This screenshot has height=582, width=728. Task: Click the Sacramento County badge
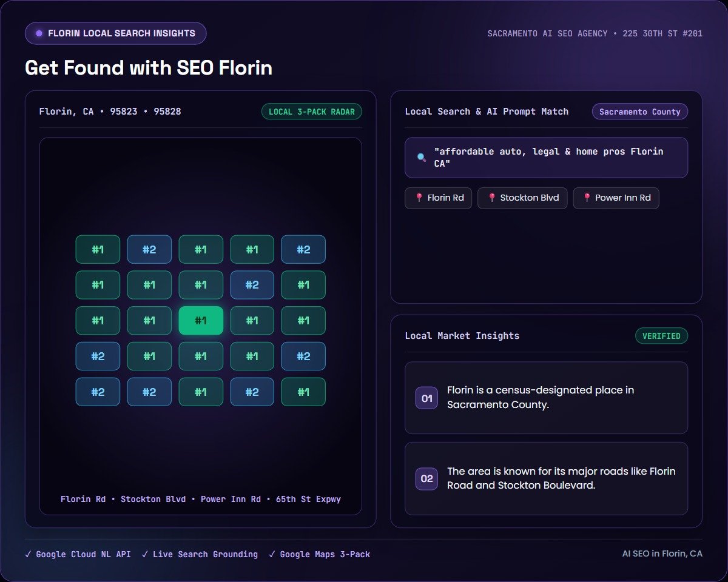[640, 112]
